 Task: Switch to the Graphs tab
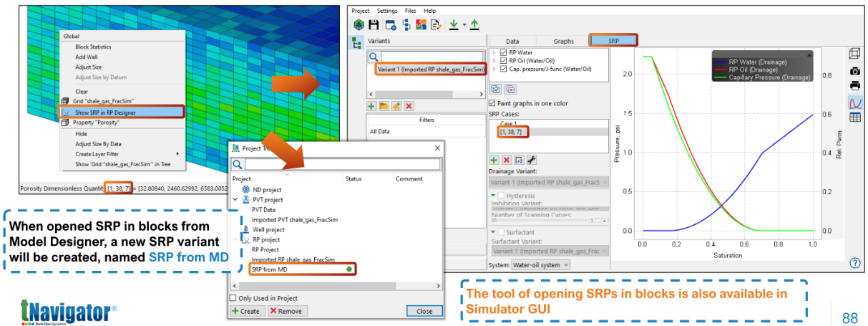pos(563,42)
